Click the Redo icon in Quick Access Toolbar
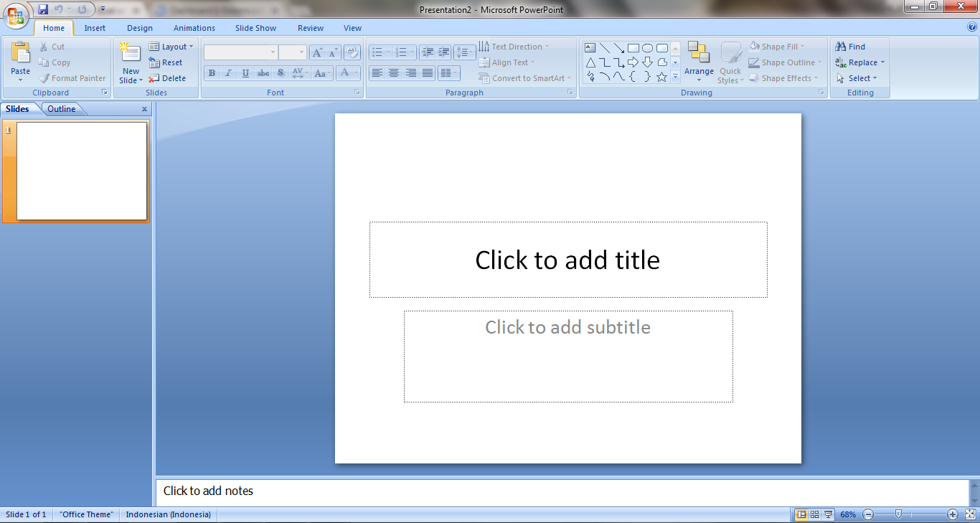Viewport: 980px width, 523px height. (x=82, y=9)
